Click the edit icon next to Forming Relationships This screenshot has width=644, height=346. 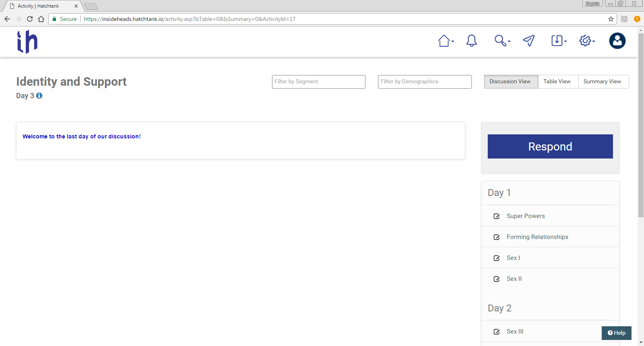point(497,237)
